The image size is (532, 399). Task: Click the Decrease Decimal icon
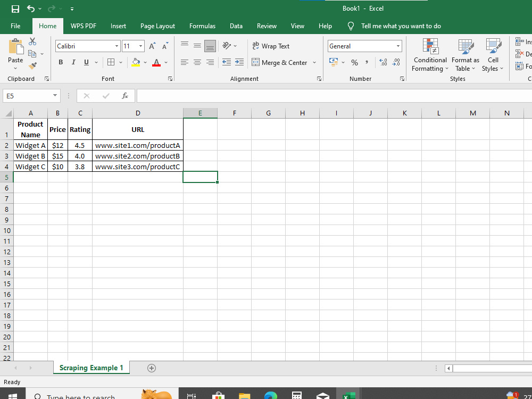(396, 62)
